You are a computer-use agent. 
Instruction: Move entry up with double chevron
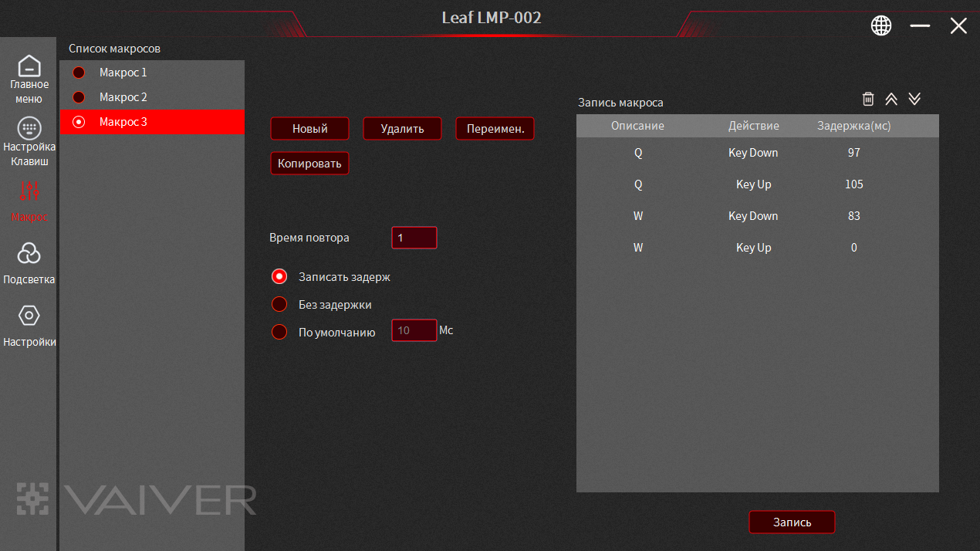[891, 99]
